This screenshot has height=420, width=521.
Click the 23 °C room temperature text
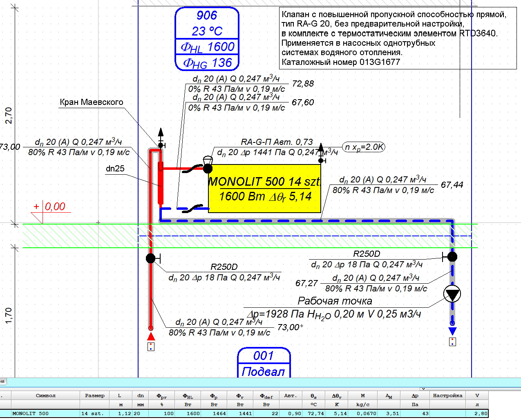coord(207,31)
